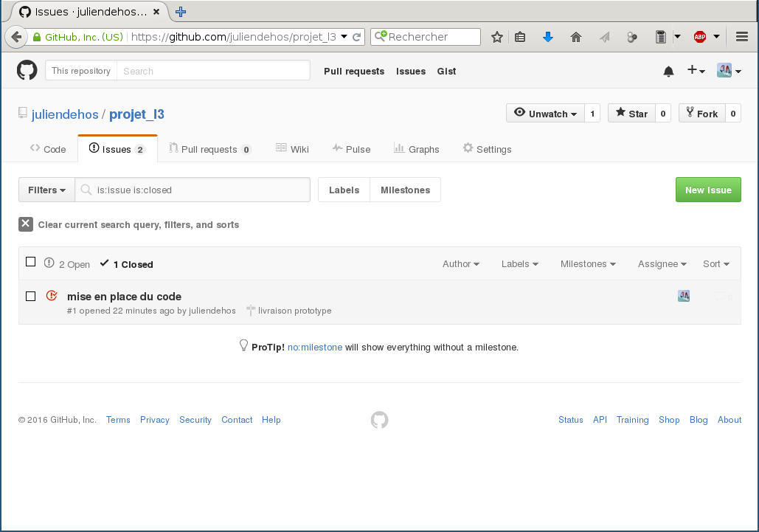The height and width of the screenshot is (532, 759).
Task: Open the Graphs tab
Action: coord(416,149)
